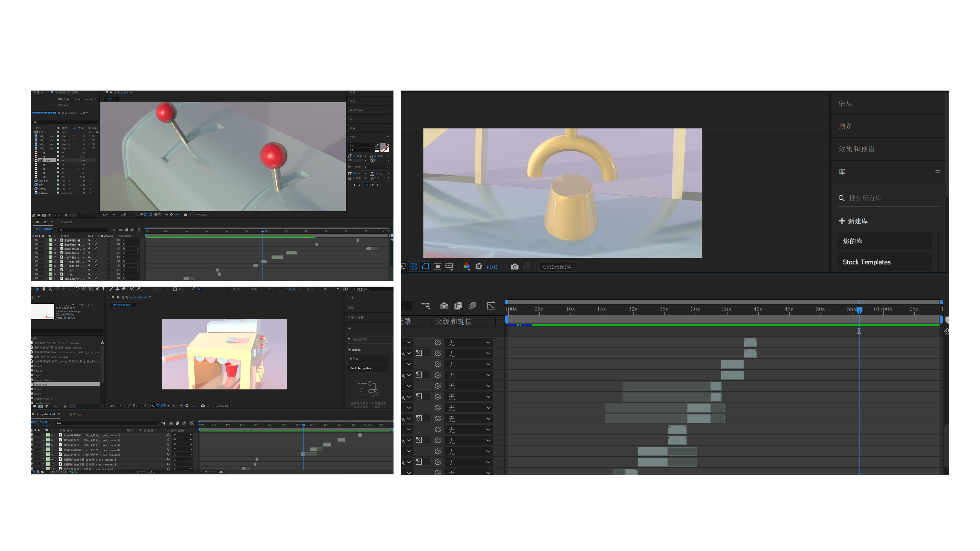980x551 pixels.
Task: Toggle transparency grid beside 0:00:56:04 timecode
Action: pos(414,267)
